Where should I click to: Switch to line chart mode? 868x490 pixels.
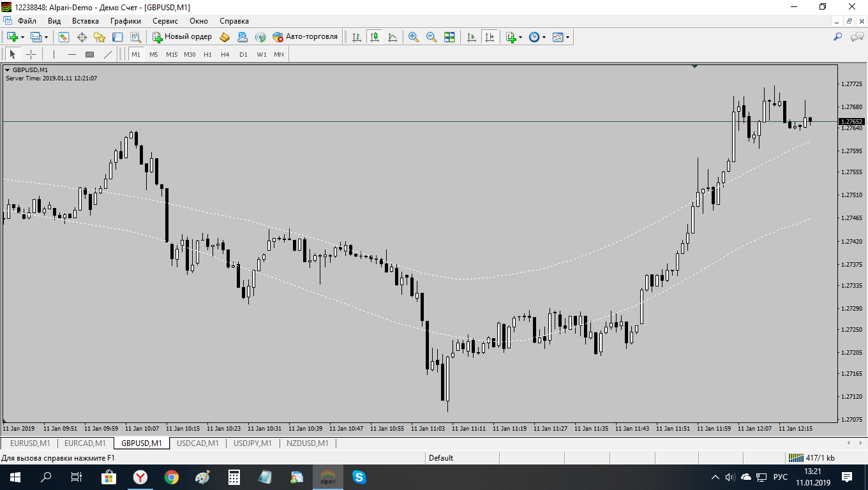[393, 37]
